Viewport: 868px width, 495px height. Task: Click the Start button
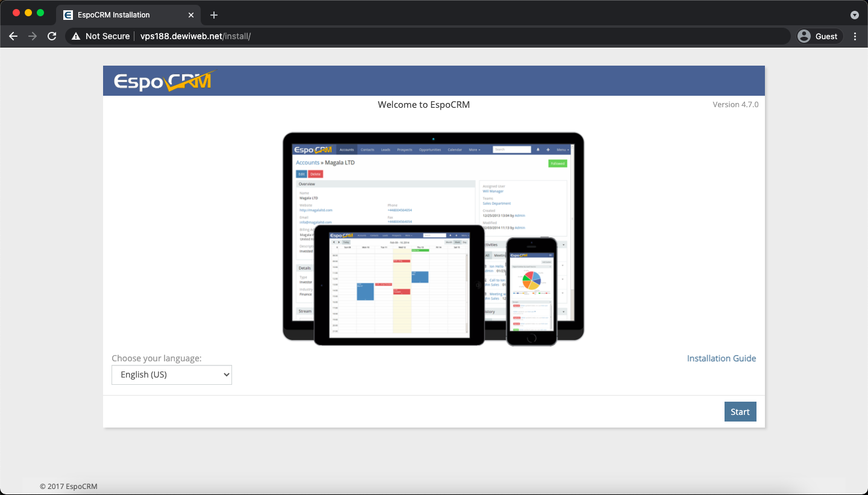[x=740, y=412]
